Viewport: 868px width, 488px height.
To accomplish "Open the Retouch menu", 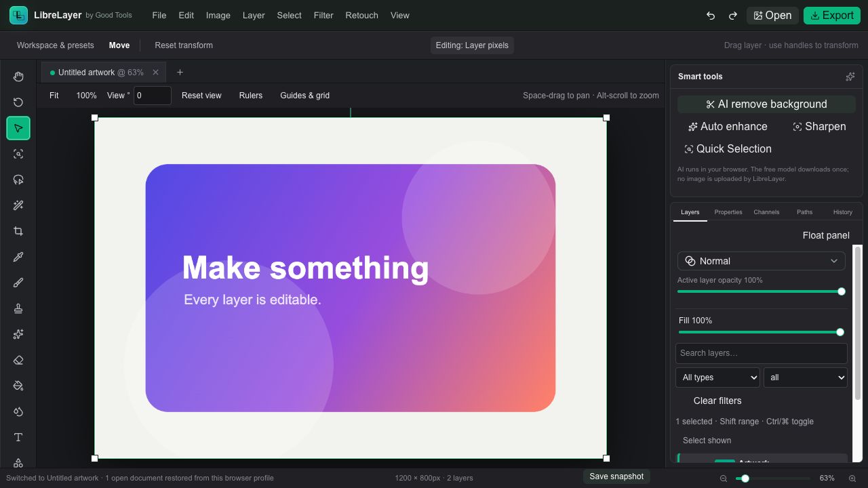I will (x=361, y=15).
